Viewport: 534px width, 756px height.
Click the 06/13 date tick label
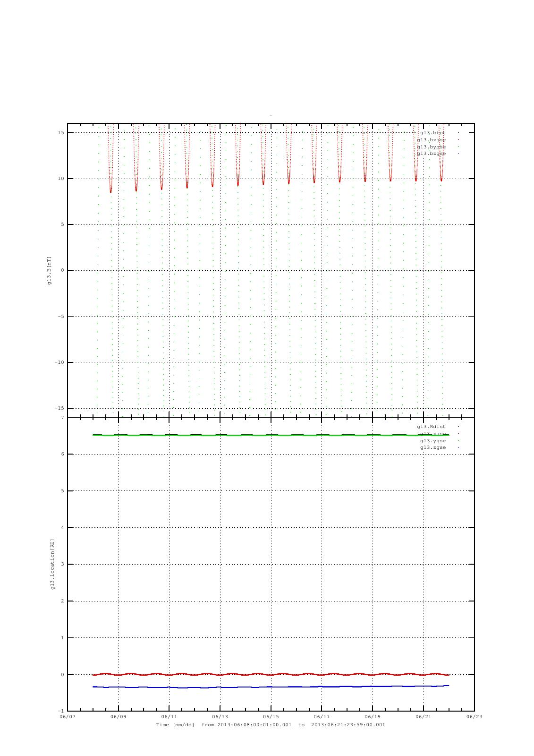pyautogui.click(x=220, y=717)
